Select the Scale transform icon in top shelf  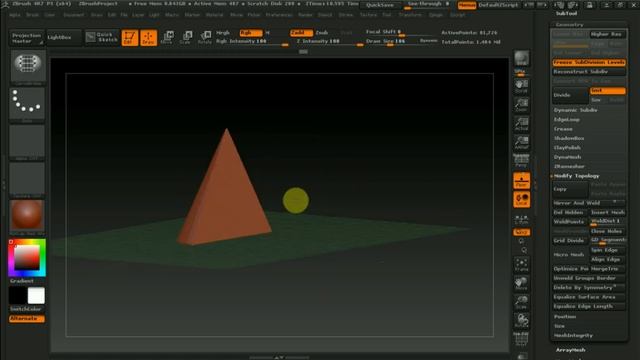[186, 38]
